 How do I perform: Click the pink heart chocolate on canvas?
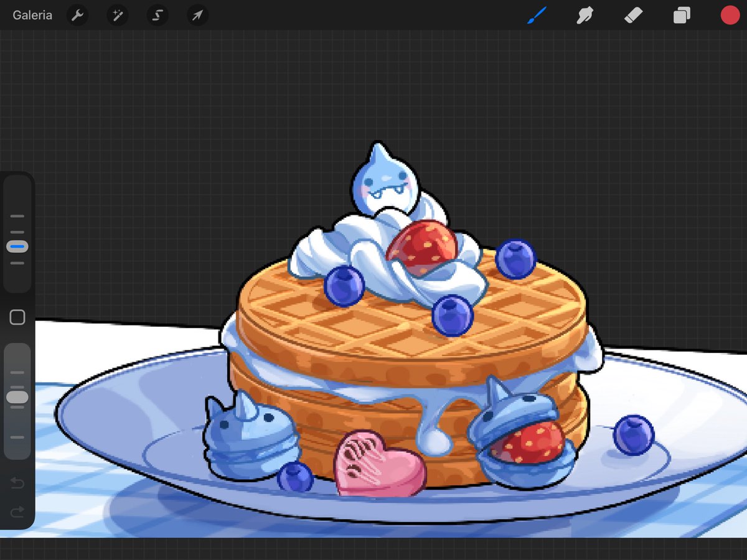(379, 464)
